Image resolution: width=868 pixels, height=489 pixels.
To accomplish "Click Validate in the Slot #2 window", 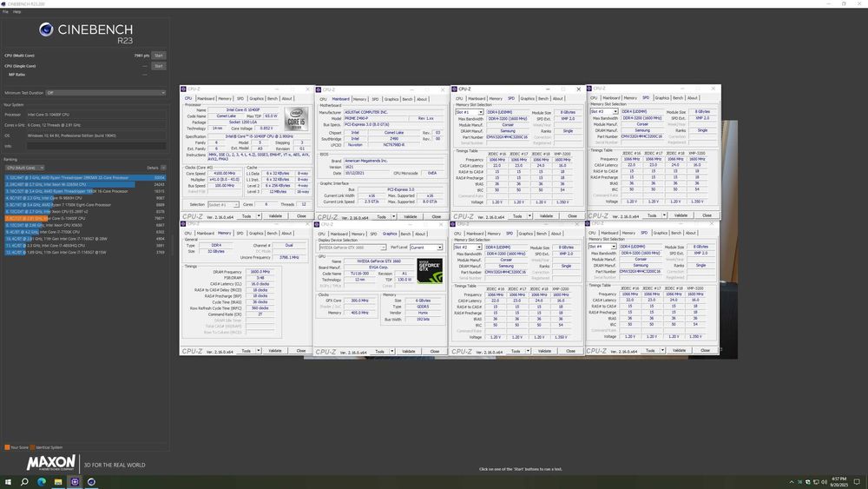I will pos(545,351).
